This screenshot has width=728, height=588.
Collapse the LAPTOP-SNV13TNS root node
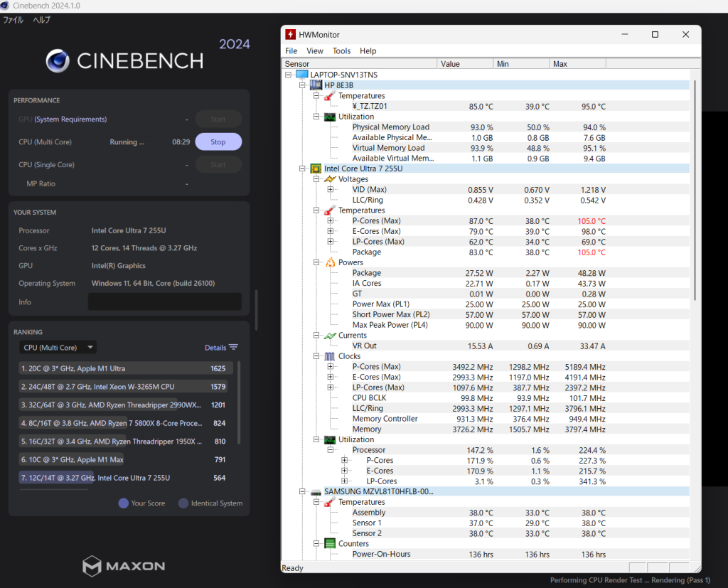289,75
